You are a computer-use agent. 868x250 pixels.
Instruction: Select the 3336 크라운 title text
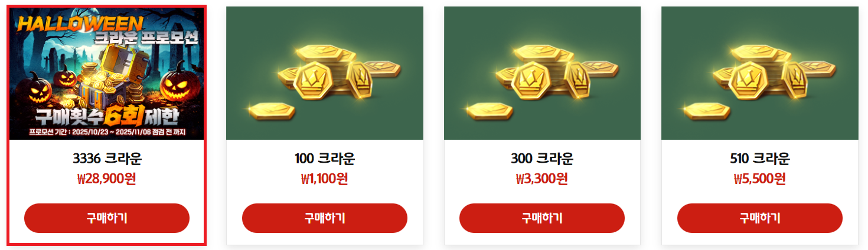[107, 159]
